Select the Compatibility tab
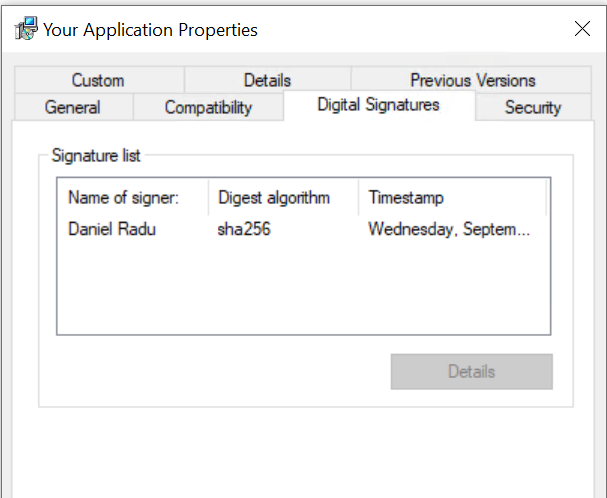Image resolution: width=607 pixels, height=498 pixels. 208,107
